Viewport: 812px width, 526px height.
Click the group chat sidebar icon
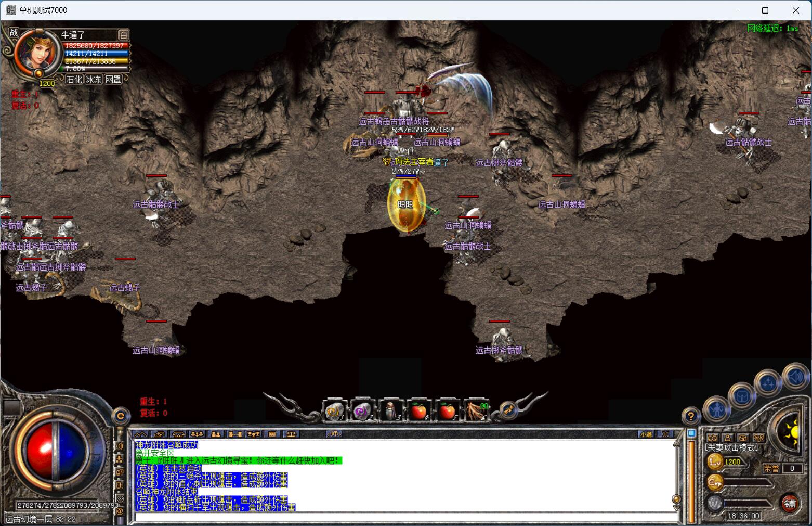120,459
